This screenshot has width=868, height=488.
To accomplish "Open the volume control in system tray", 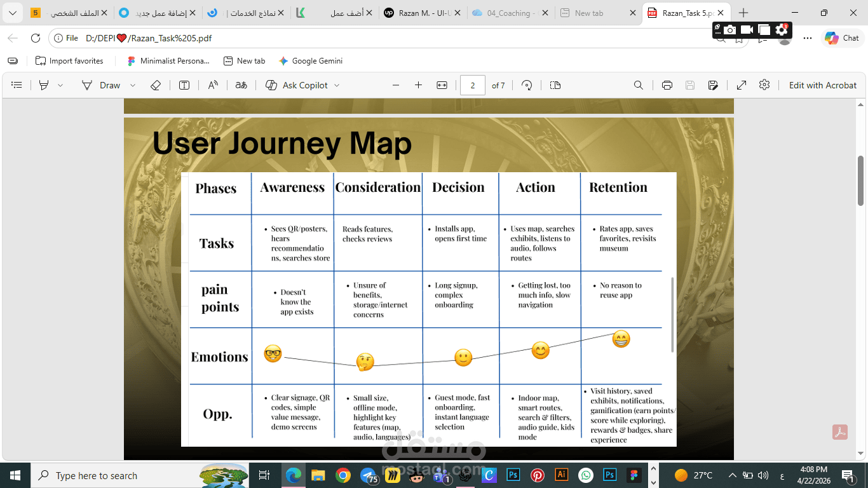I will 763,475.
